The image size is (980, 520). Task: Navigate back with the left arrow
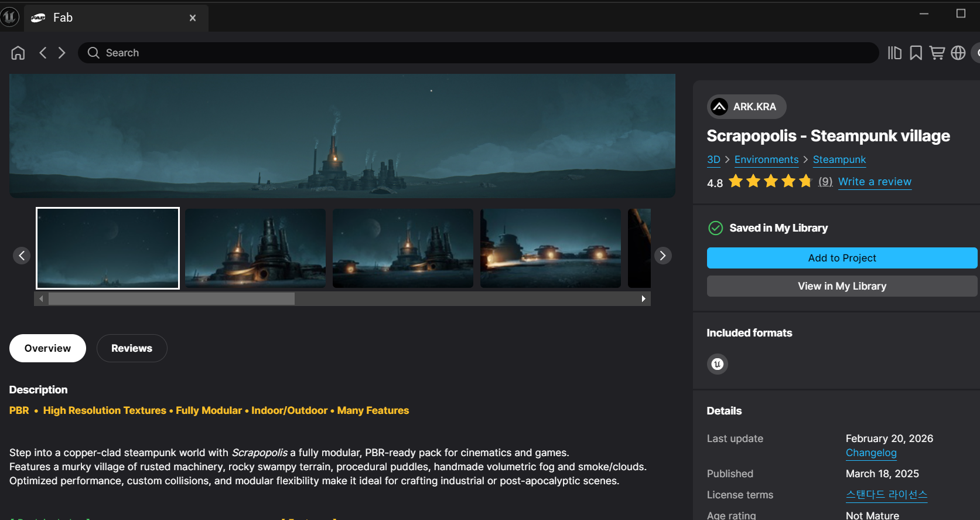43,53
